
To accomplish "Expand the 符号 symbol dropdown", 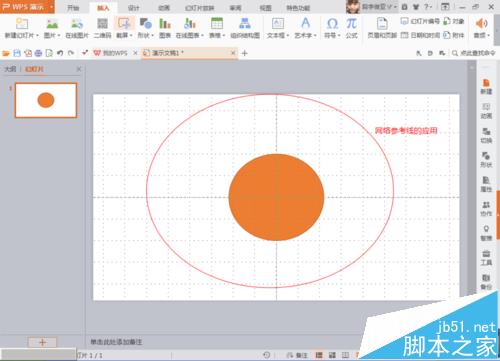I will tap(339, 35).
